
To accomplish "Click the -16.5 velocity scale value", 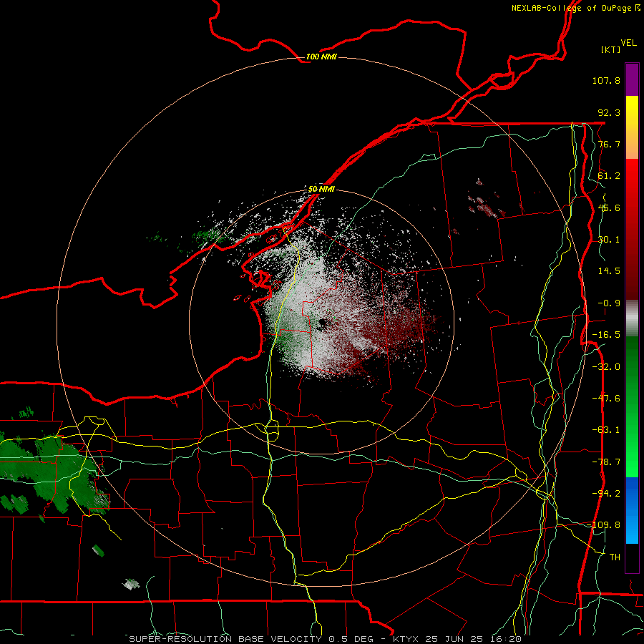I will (606, 335).
